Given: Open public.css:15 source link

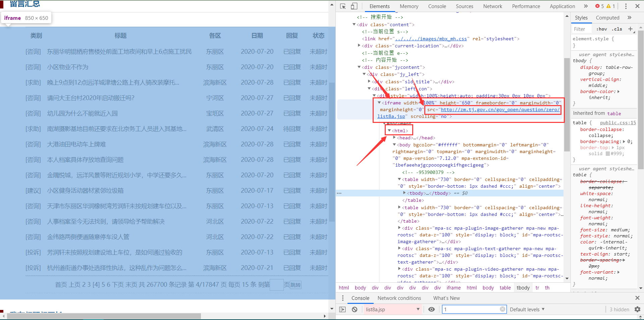Looking at the screenshot, I should 618,123.
